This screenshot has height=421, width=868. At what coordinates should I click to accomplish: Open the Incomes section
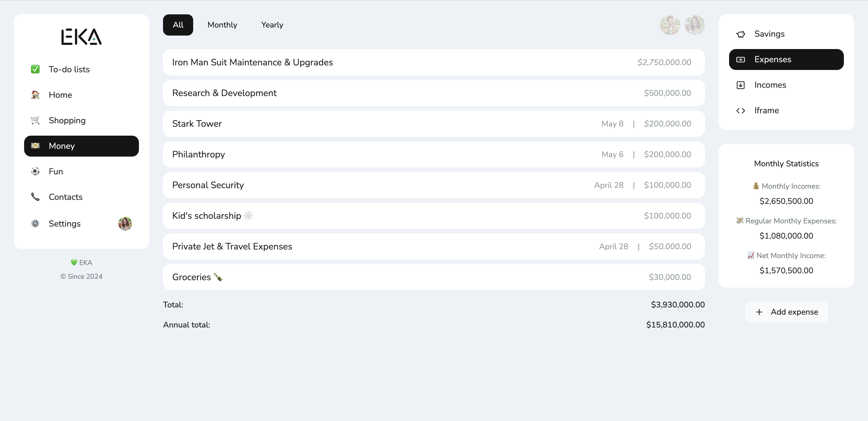(x=786, y=85)
